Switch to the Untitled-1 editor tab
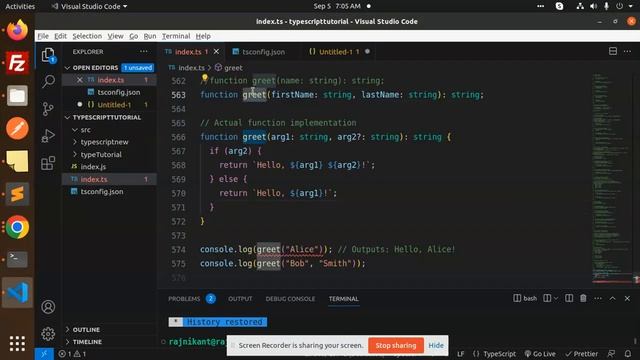 [x=339, y=52]
